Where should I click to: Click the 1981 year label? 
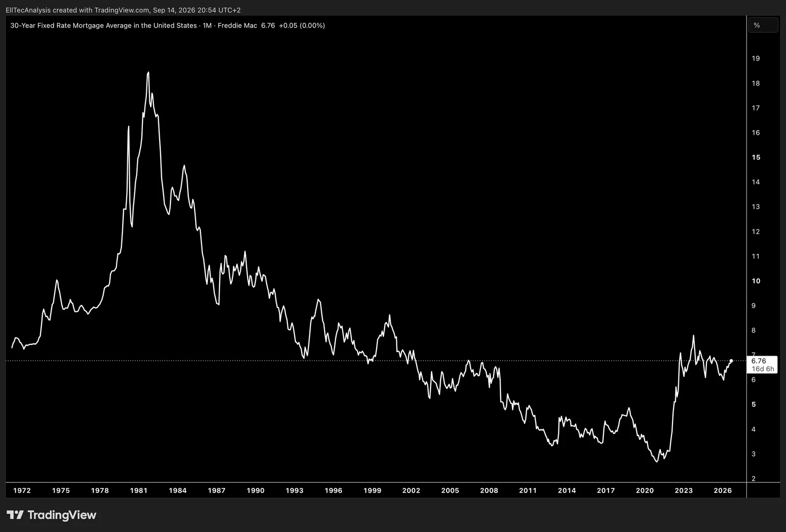pyautogui.click(x=139, y=490)
